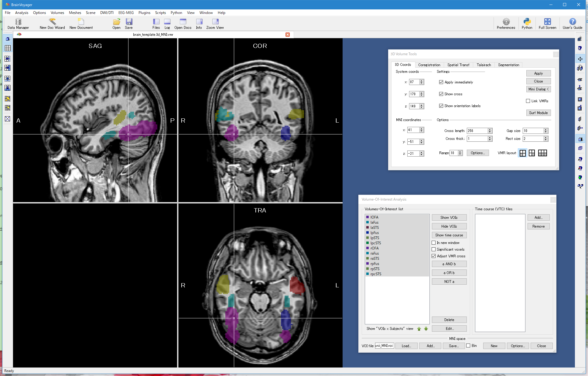Switch to Full Screen mode
The image size is (588, 376).
[547, 23]
